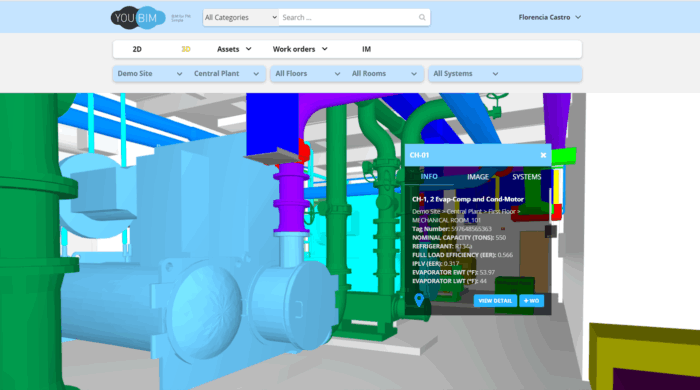This screenshot has width=700, height=390.
Task: Expand the All Rooms dropdown
Action: click(x=384, y=74)
